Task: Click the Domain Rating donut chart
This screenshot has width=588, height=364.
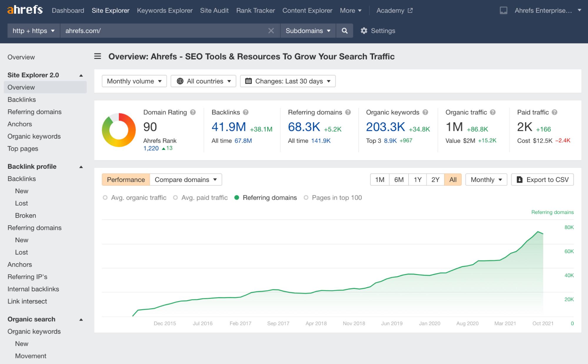Action: pos(119,130)
